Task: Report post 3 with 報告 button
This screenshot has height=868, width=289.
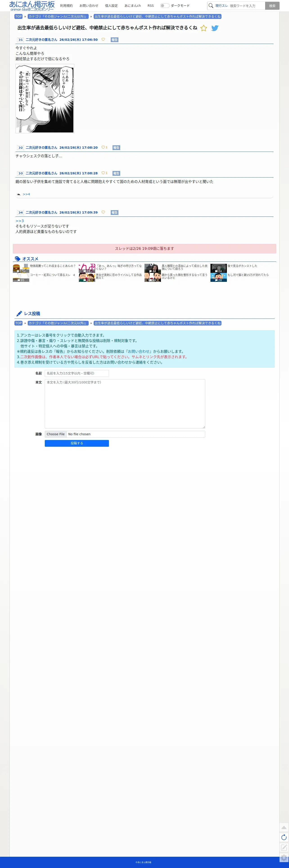Action: point(116,173)
